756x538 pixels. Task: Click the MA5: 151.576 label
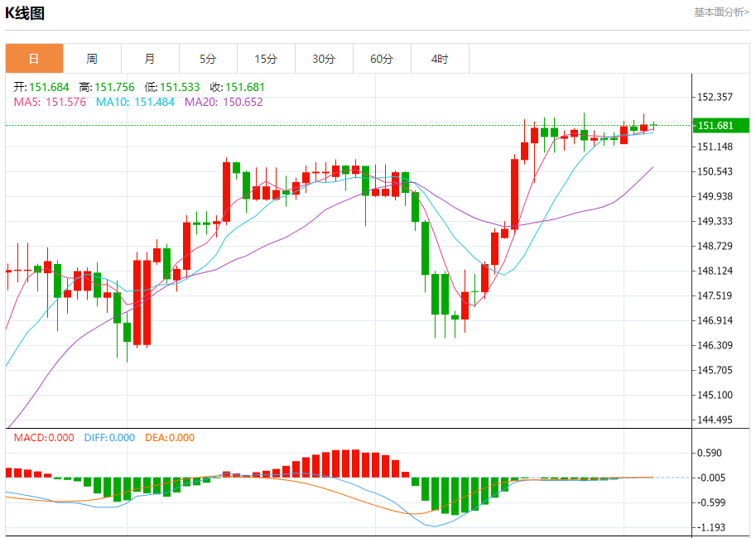50,102
